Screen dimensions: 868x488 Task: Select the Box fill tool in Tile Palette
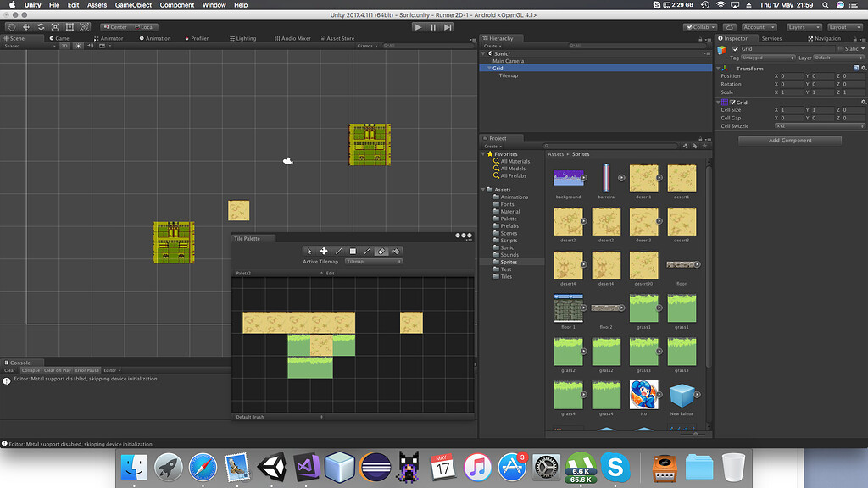353,251
